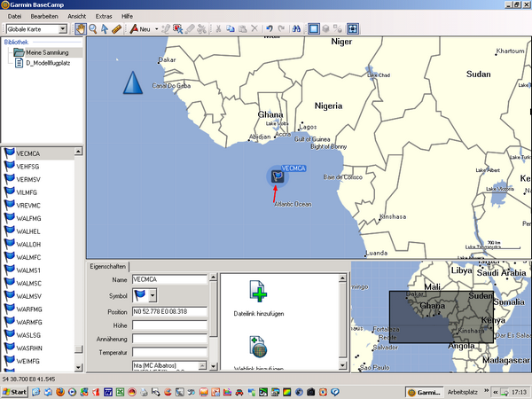This screenshot has width=532, height=399.
Task: Select the arrow Selection tool
Action: (105, 29)
